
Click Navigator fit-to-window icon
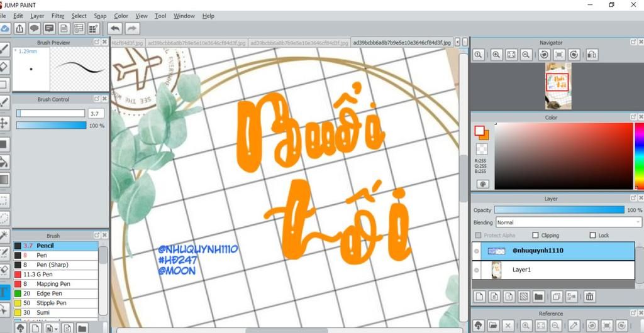tap(511, 55)
